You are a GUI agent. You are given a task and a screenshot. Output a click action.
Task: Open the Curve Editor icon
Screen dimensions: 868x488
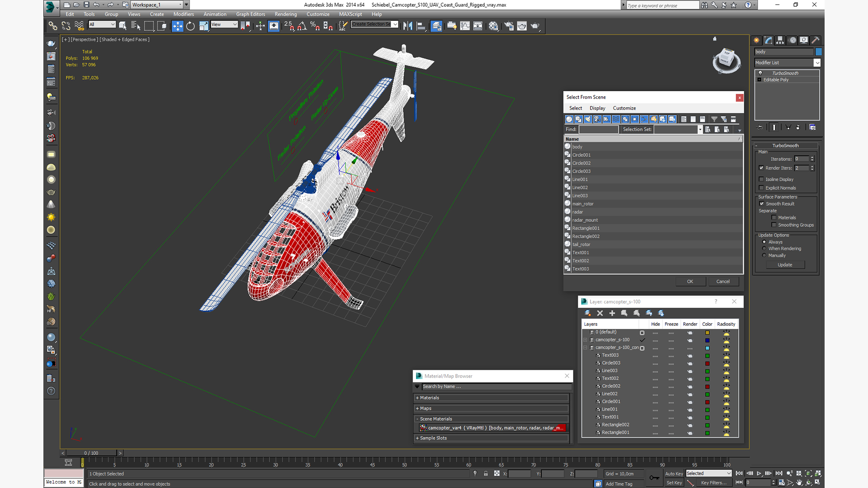(x=465, y=26)
